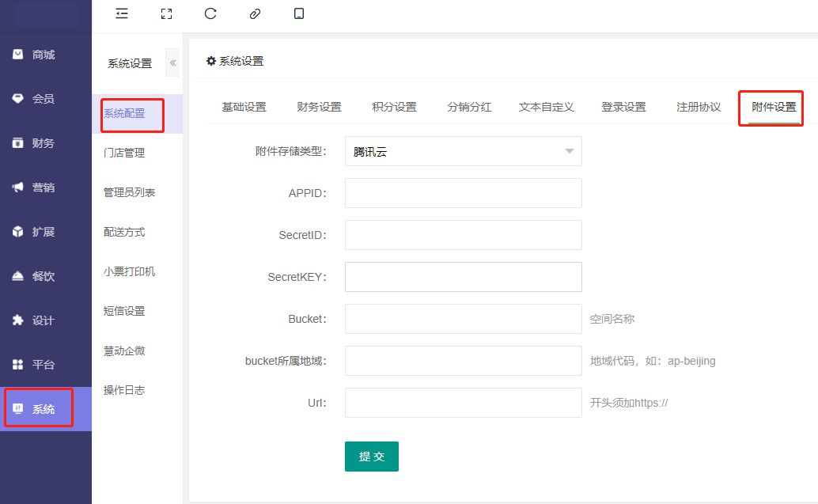818x504 pixels.
Task: Switch to the 登录设置 tab
Action: [x=623, y=108]
